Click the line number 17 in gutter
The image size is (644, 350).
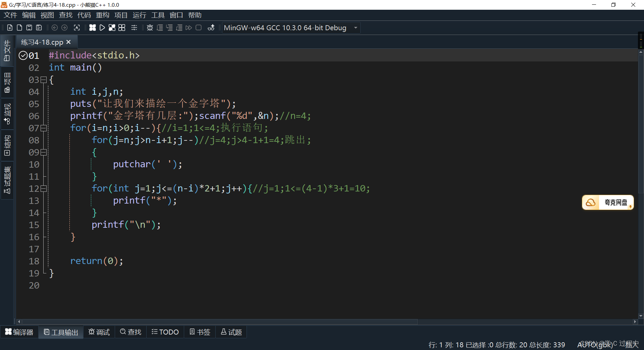click(34, 249)
